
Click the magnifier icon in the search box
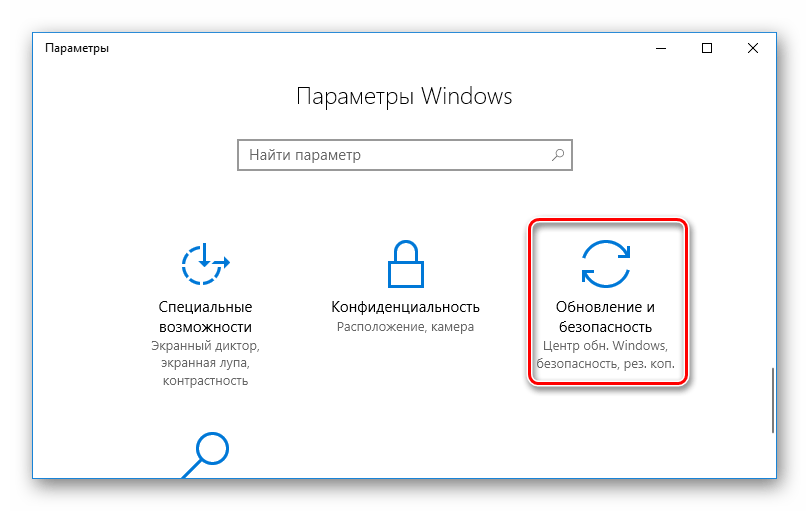click(558, 155)
